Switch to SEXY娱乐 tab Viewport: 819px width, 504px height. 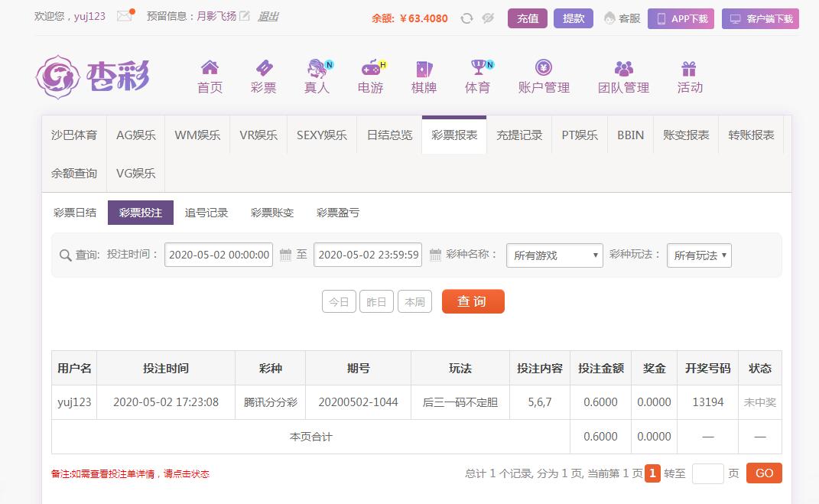(x=322, y=135)
